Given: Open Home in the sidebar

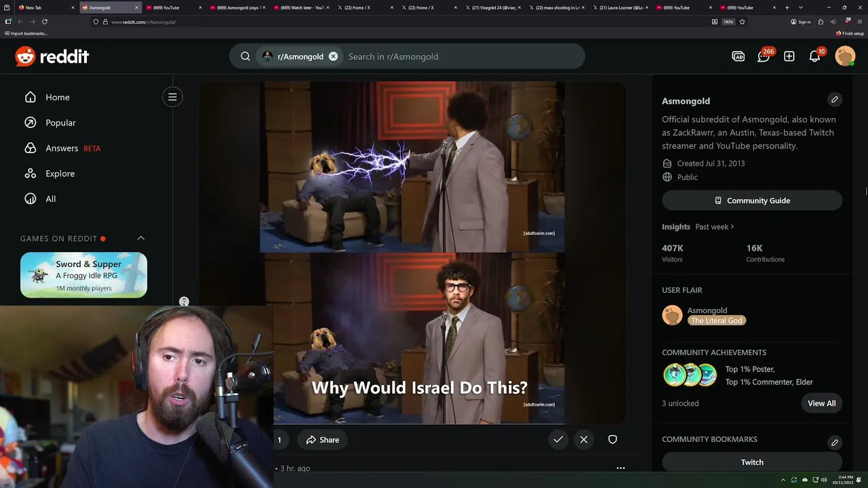Looking at the screenshot, I should [x=57, y=98].
